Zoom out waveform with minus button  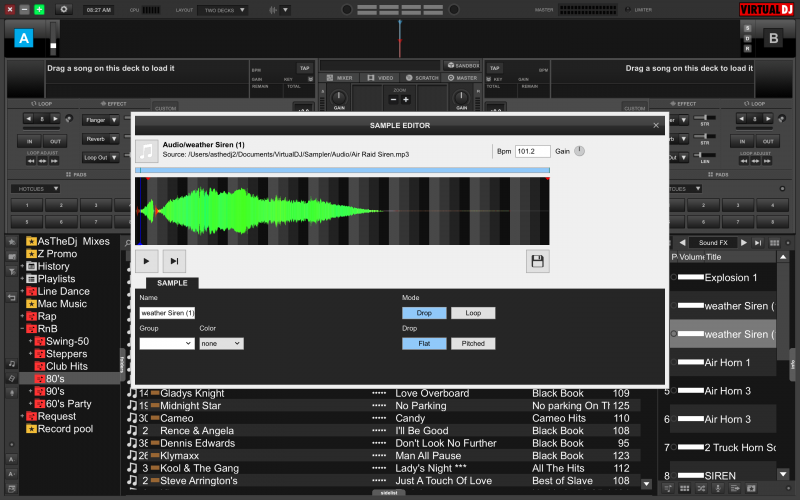[x=393, y=99]
